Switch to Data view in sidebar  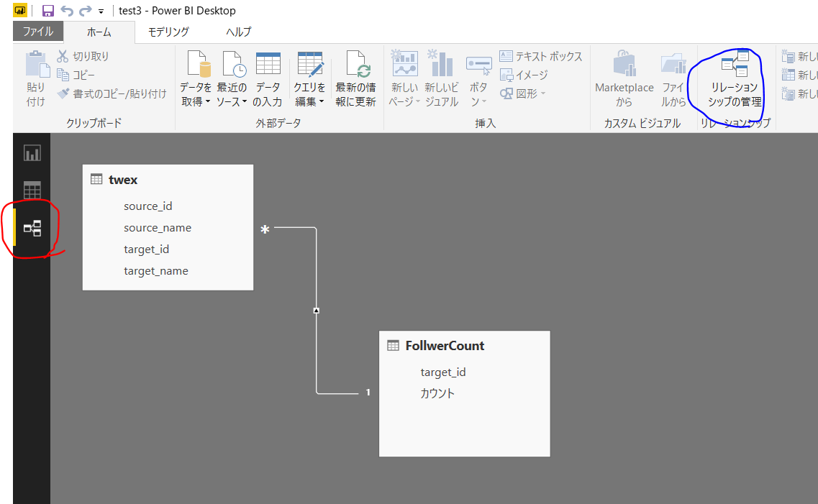[32, 191]
